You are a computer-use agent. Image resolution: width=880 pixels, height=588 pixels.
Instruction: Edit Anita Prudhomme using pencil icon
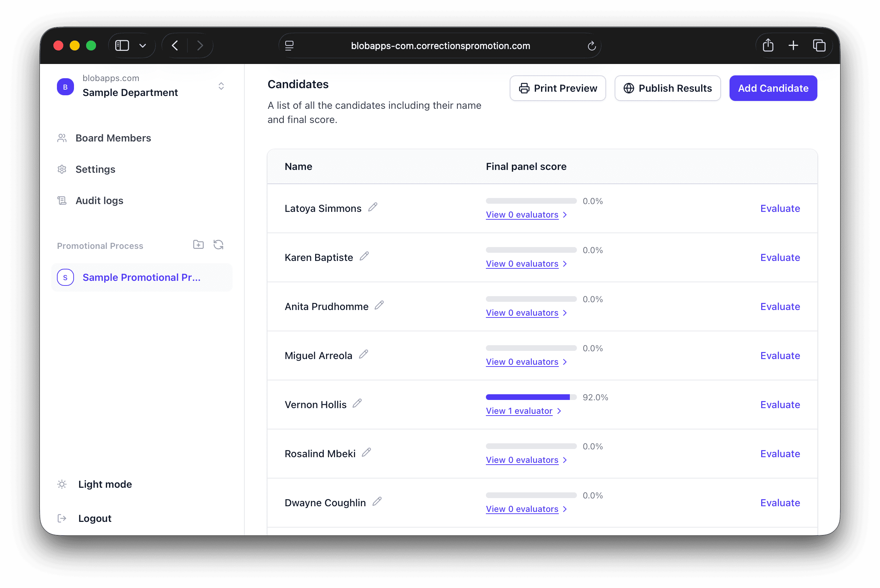pos(379,305)
